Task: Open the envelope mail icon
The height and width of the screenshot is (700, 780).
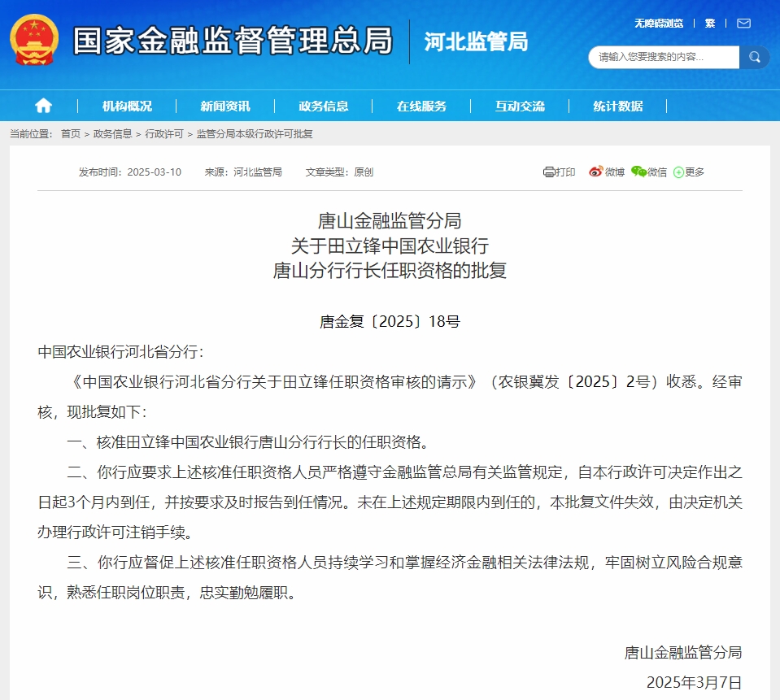Action: [743, 24]
